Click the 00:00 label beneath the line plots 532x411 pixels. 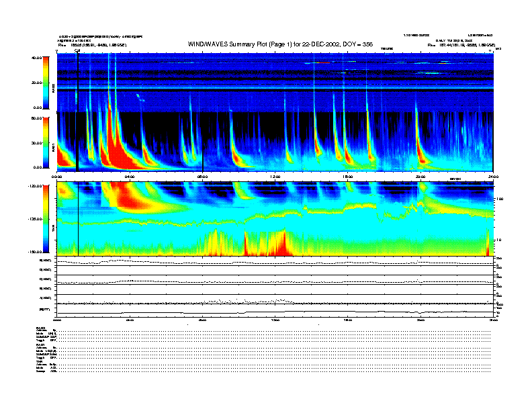click(57, 320)
